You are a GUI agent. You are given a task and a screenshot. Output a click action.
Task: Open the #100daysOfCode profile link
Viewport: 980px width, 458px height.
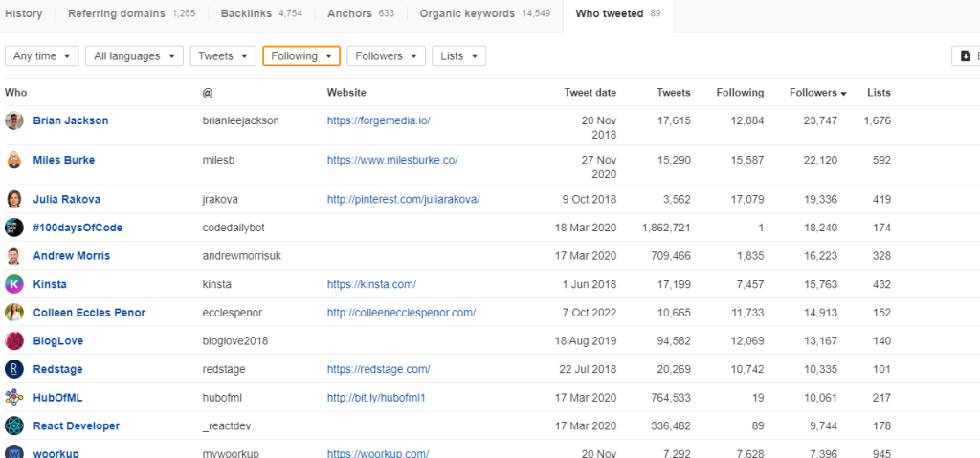[78, 228]
